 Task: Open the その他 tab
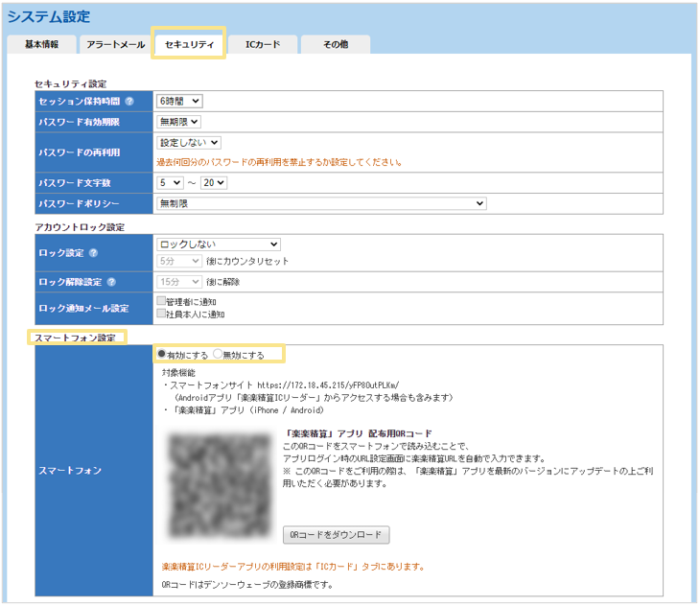coord(336,44)
